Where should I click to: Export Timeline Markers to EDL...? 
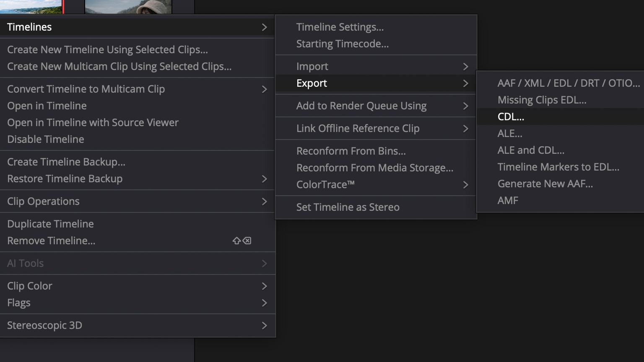558,167
